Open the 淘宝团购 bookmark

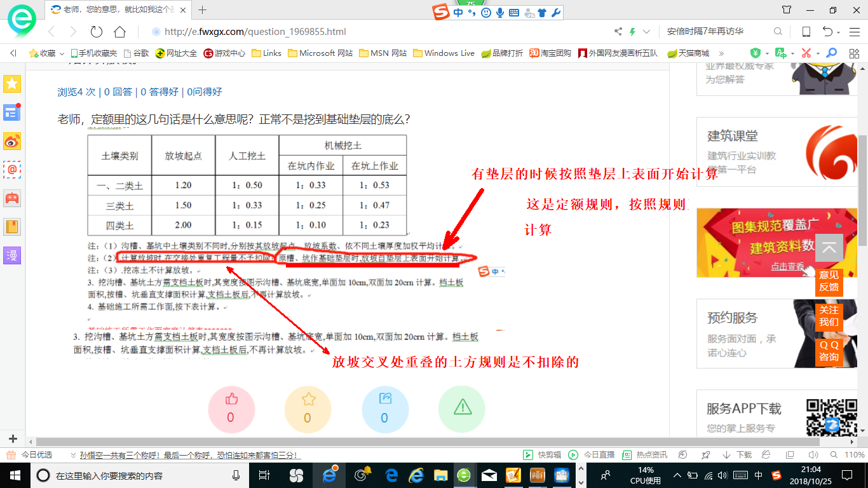[x=550, y=53]
